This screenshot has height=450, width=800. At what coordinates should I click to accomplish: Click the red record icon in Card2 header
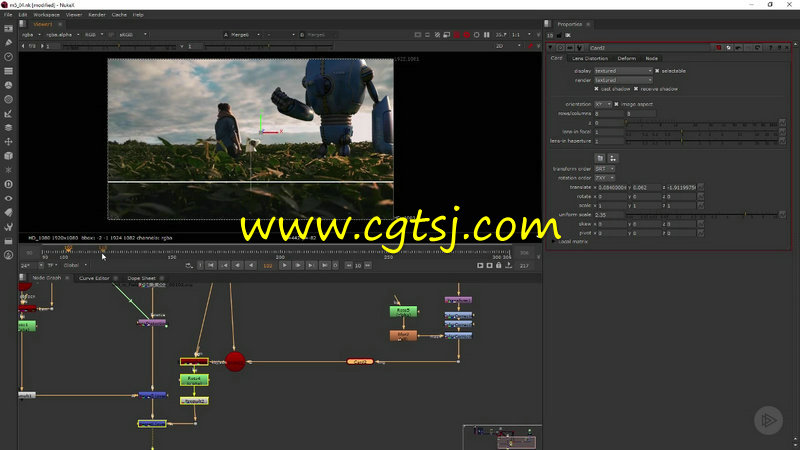click(718, 47)
